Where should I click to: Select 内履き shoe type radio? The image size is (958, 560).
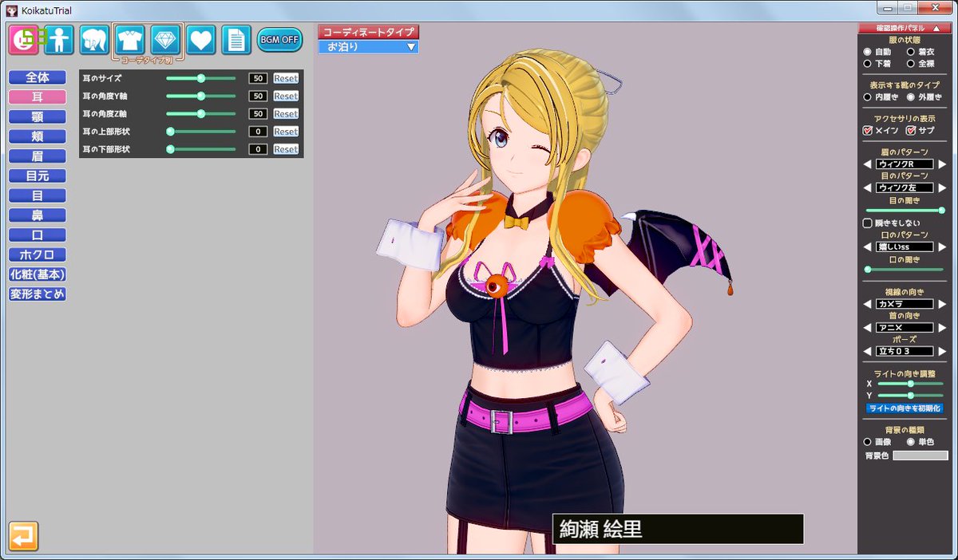coord(868,97)
